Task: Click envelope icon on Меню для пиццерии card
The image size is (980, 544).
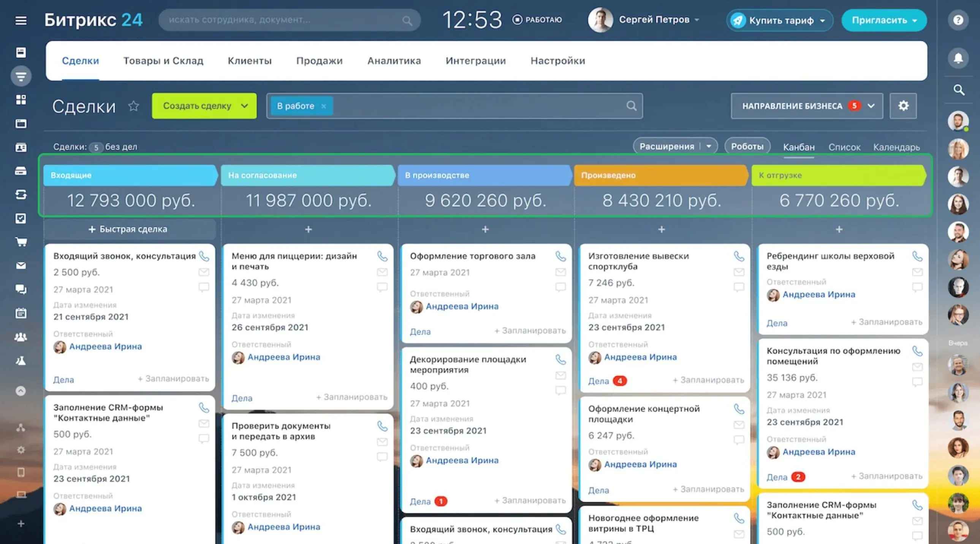Action: (382, 272)
